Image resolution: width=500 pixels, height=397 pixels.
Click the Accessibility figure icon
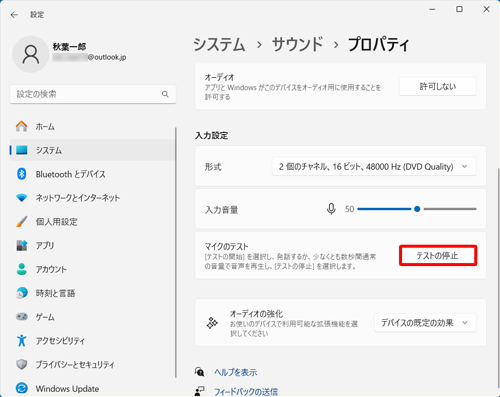[x=22, y=340]
